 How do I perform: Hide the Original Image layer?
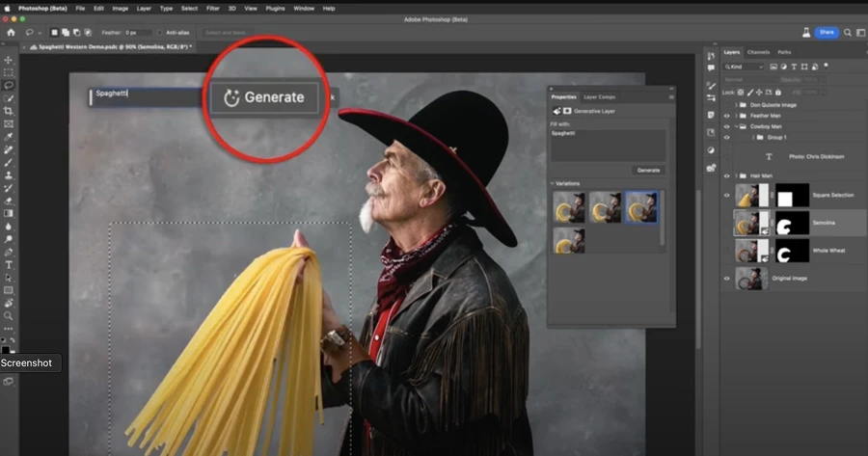click(727, 278)
